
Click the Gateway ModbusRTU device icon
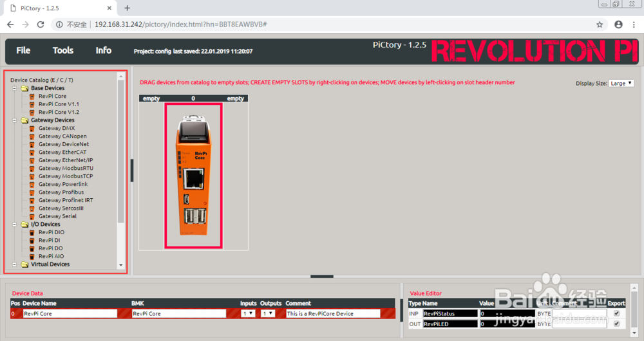click(x=32, y=168)
